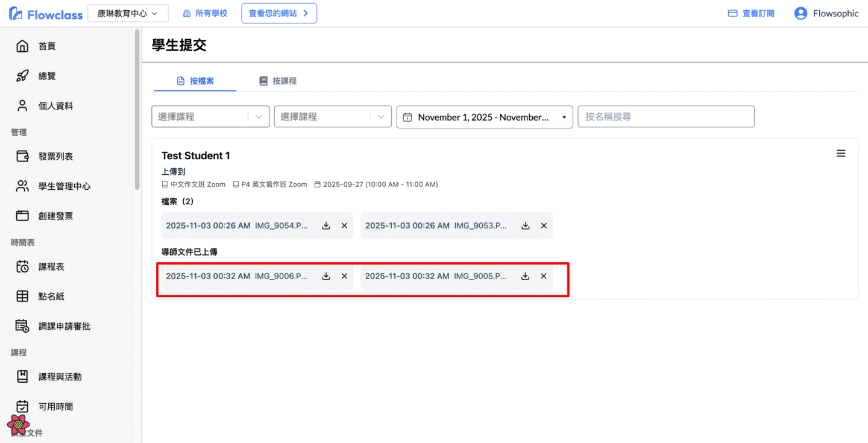Go to 學生管理中心 in the sidebar

[64, 186]
